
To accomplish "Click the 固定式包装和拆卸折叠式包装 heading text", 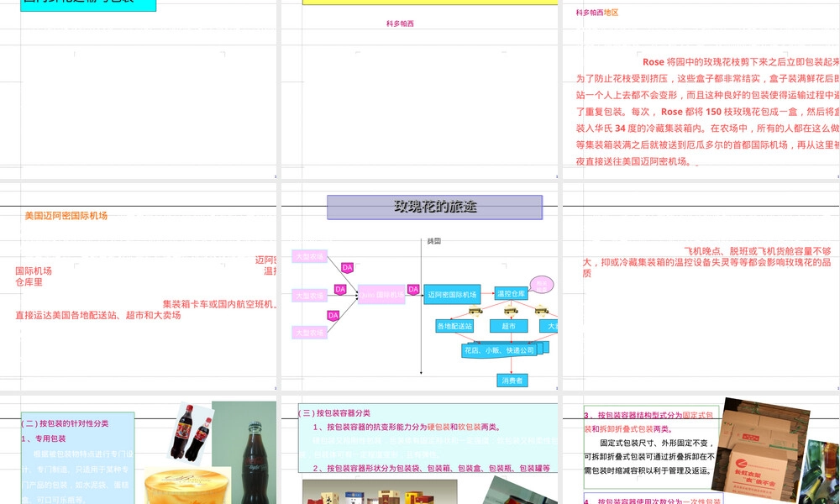I will click(648, 422).
